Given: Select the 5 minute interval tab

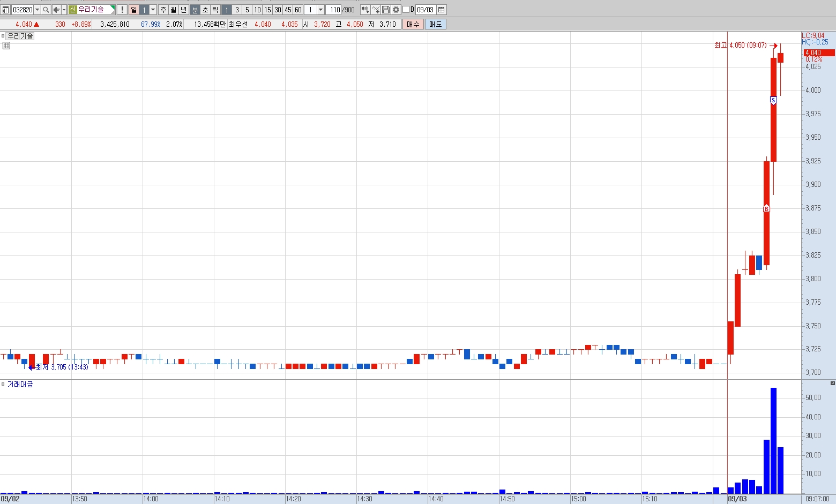Looking at the screenshot, I should tap(247, 10).
